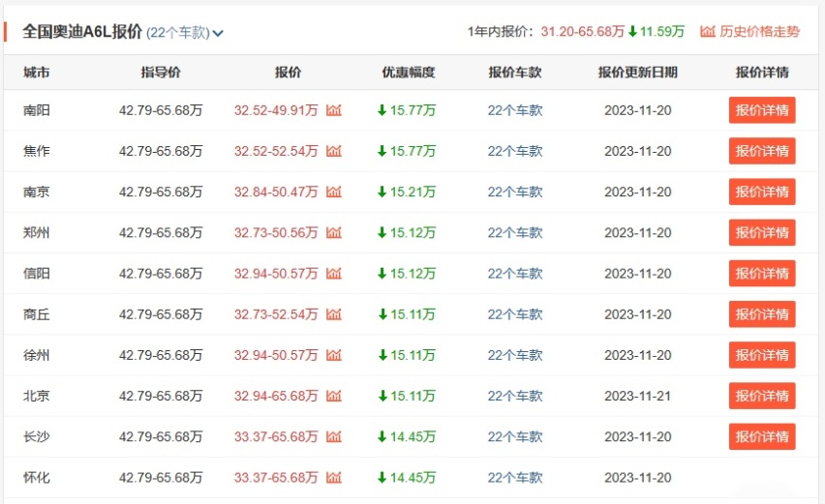Open 22个车款 link in 郑州 row
Viewport: 825px width, 504px height.
(x=514, y=233)
